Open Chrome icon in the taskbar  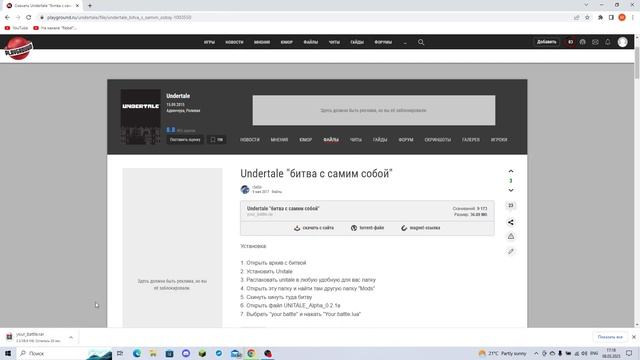point(251,353)
